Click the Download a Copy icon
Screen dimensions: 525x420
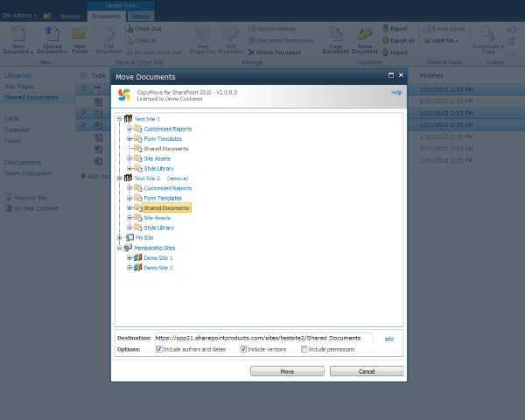pos(488,40)
